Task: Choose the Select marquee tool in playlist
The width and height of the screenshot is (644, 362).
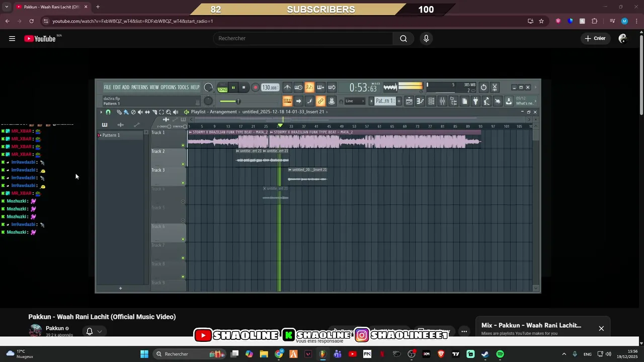Action: (x=162, y=112)
